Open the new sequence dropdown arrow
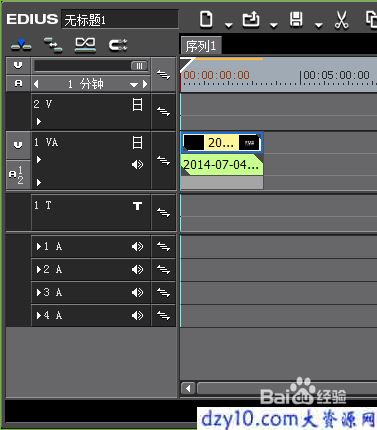The image size is (377, 430). (228, 25)
